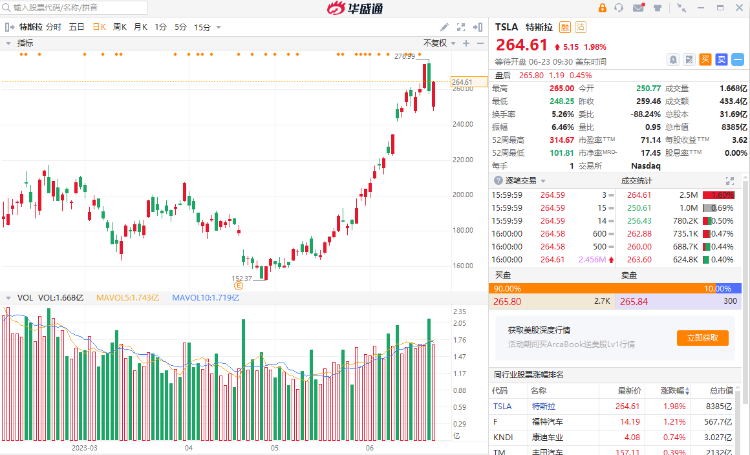Expand the 指标 indicators arrow
Viewport: 750px width, 455px height.
pos(8,44)
